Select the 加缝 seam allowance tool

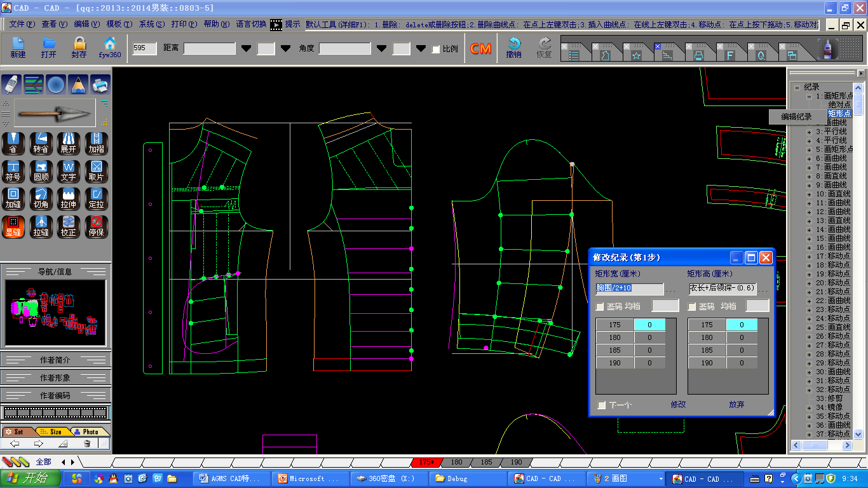(13, 199)
